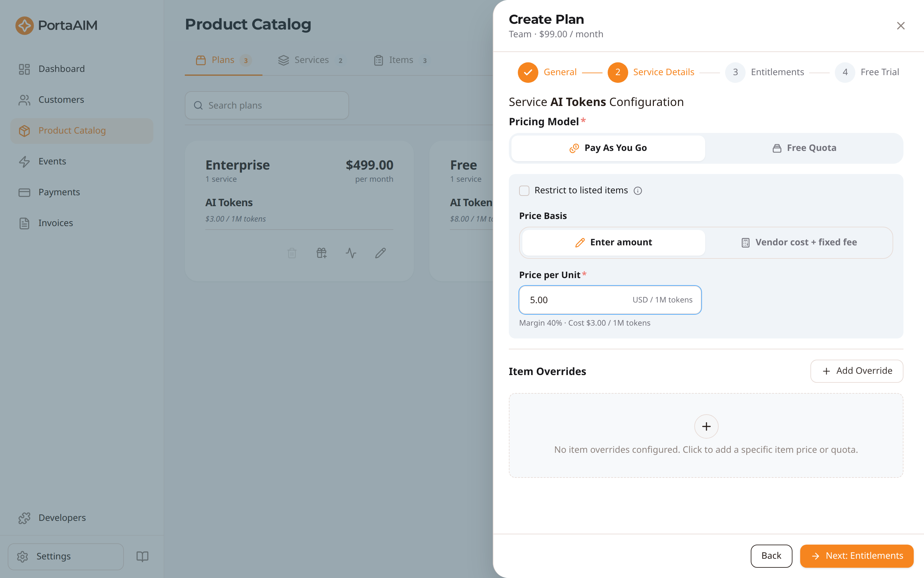924x578 pixels.
Task: Switch pricing model to Free Quota
Action: 804,148
